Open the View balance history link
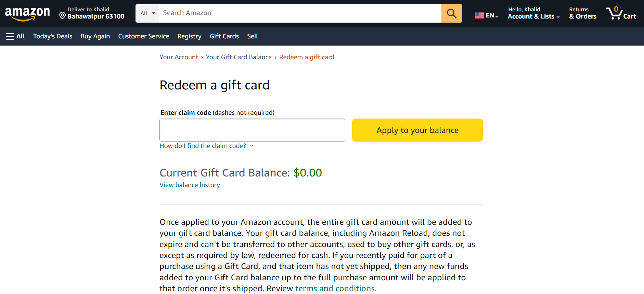Screen dimensions: 644x294 point(190,185)
